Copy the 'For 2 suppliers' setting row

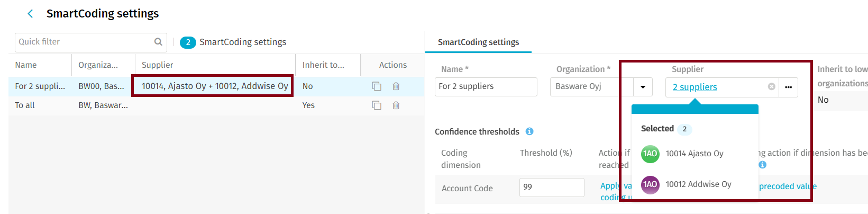point(377,86)
